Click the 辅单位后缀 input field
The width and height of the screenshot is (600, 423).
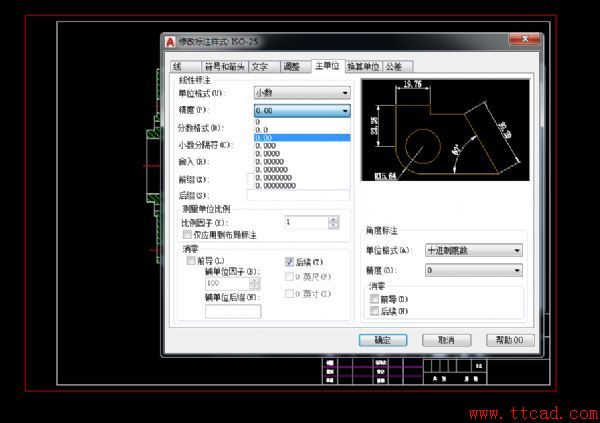(233, 311)
